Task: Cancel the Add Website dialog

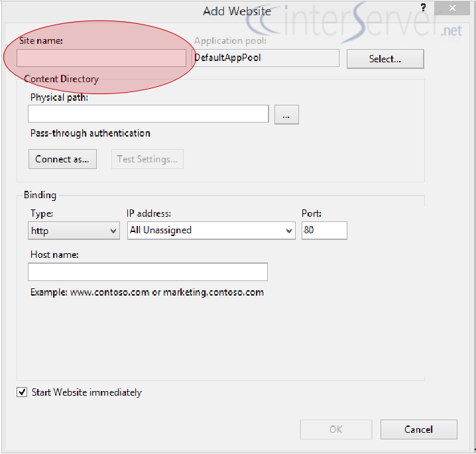Action: pos(418,429)
